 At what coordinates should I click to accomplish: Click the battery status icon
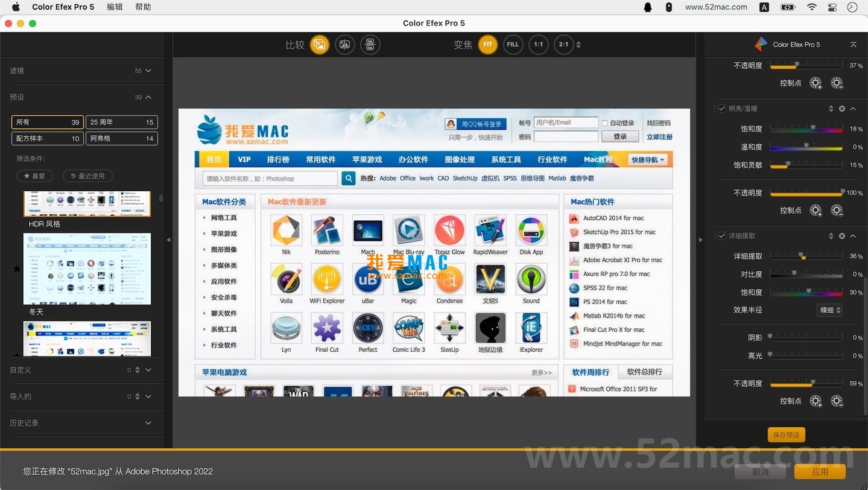pyautogui.click(x=788, y=7)
